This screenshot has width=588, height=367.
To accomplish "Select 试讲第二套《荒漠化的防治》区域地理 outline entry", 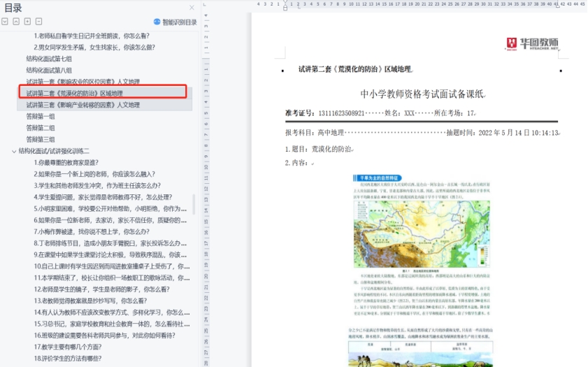I will pos(74,93).
